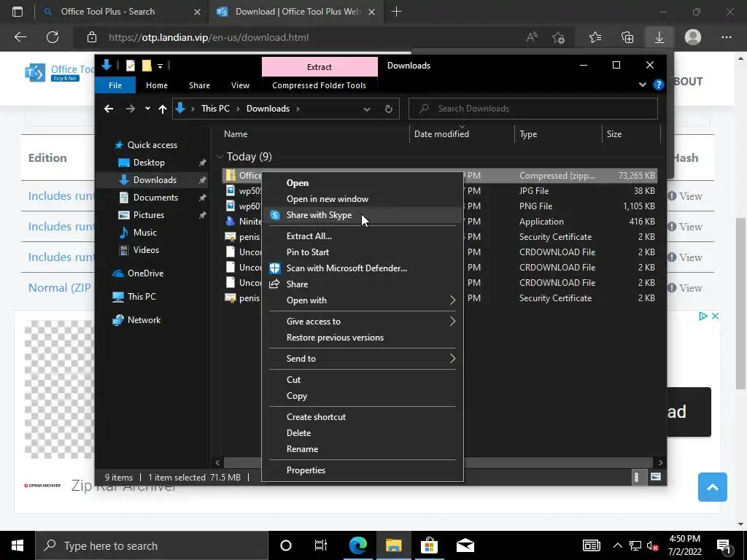The height and width of the screenshot is (560, 747).
Task: Click File Explorer up-one-level arrow
Action: tap(163, 109)
